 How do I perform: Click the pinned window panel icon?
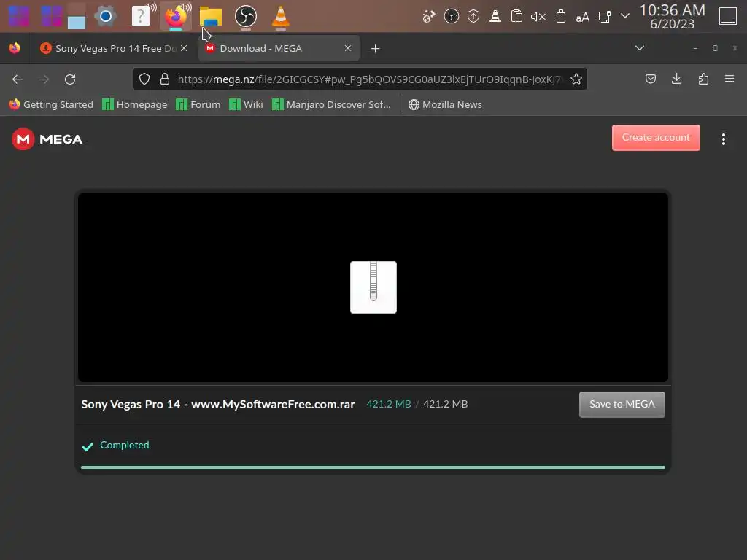pos(76,17)
